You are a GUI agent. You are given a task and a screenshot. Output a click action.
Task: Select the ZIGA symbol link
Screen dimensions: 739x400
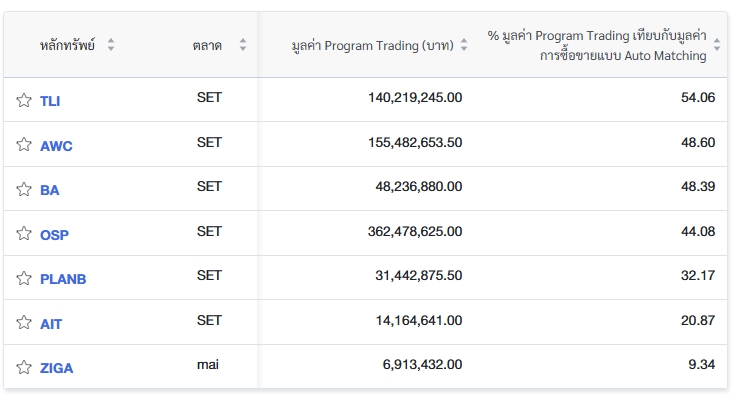(56, 368)
